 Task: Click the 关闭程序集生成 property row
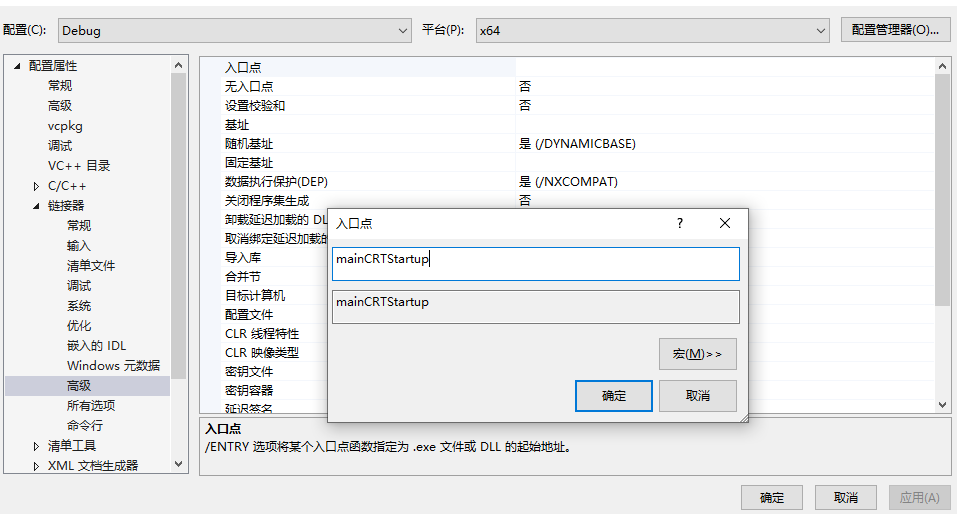point(577,200)
